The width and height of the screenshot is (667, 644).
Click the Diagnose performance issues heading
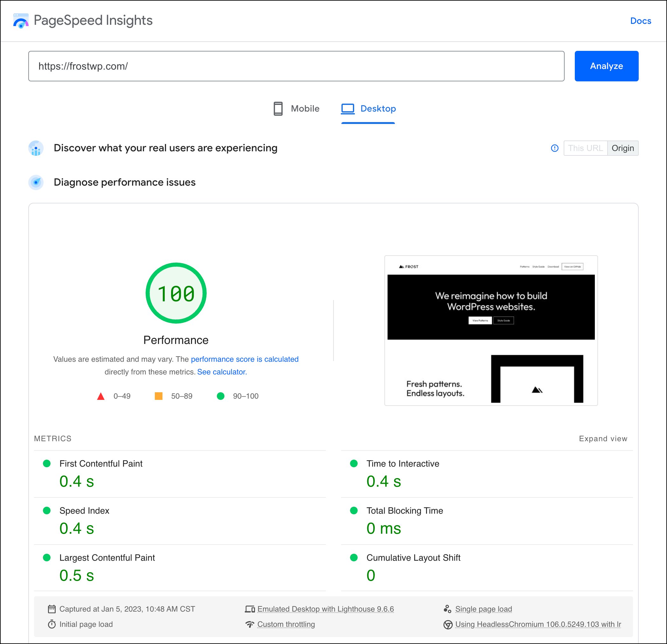click(x=125, y=182)
